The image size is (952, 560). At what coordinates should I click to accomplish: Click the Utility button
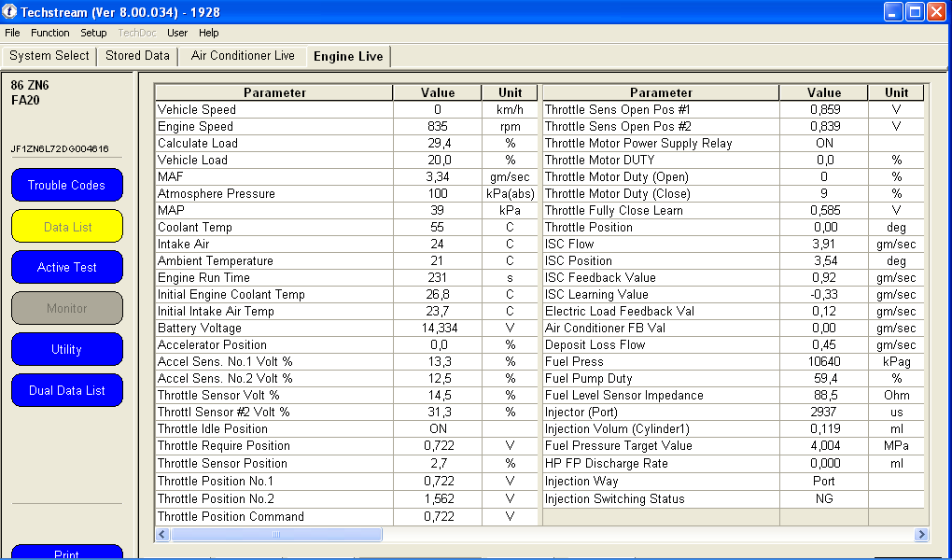click(67, 349)
